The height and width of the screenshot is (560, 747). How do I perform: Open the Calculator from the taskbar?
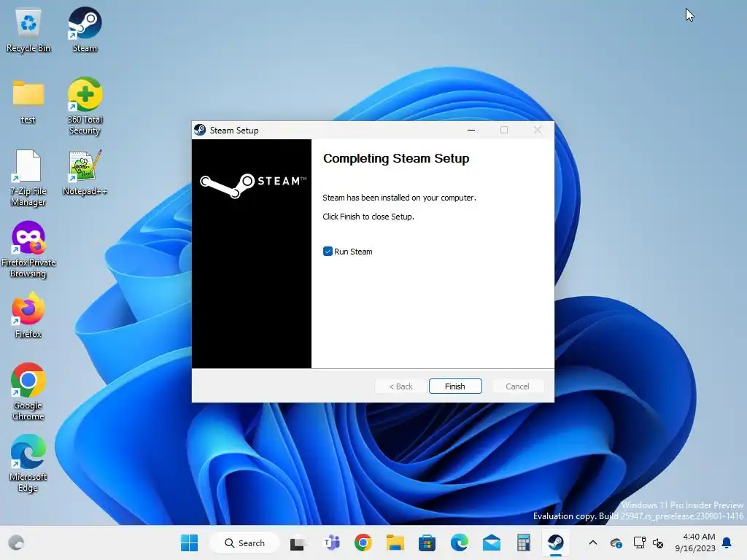pos(523,542)
